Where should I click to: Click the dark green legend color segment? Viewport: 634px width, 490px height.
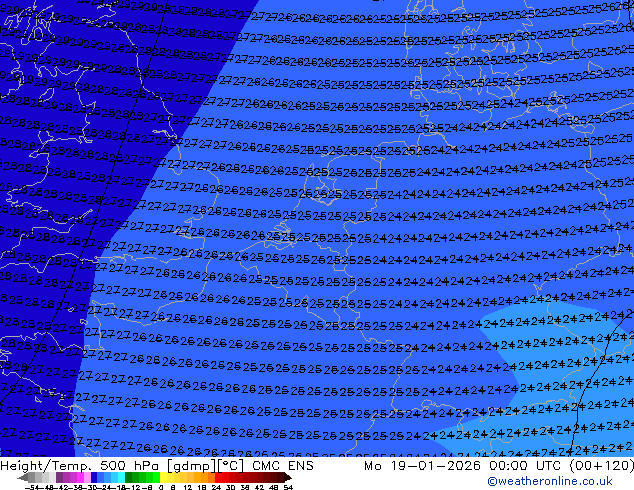(128, 477)
